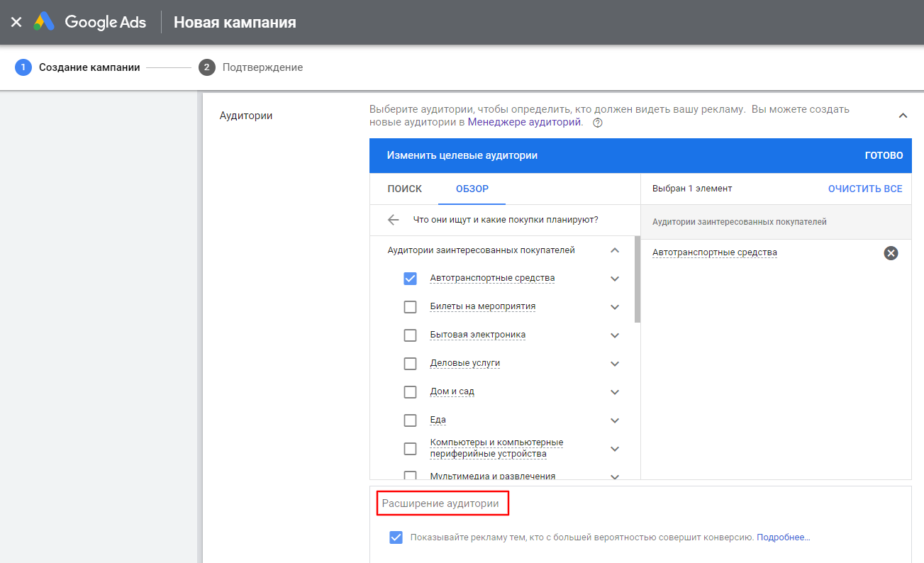Expand the Бытовая электроника category

click(x=615, y=335)
